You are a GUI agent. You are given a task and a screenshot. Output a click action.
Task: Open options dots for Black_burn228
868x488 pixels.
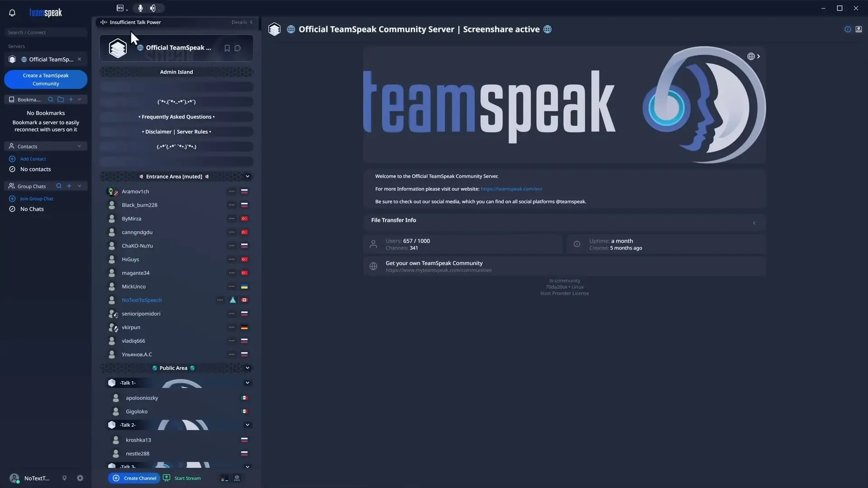pyautogui.click(x=232, y=205)
